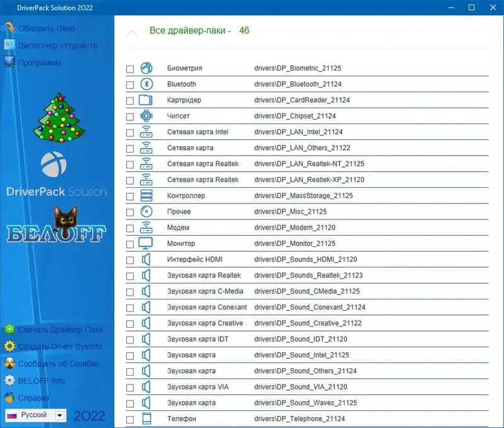Click the Conexant sound speaker icon
Viewport: 504px width, 428px height.
[146, 307]
